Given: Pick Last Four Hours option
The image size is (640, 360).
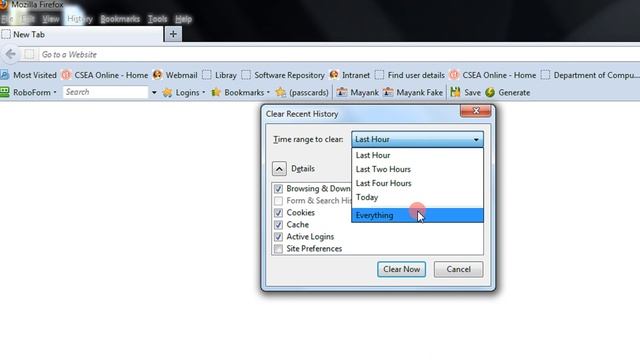Looking at the screenshot, I should [x=417, y=183].
